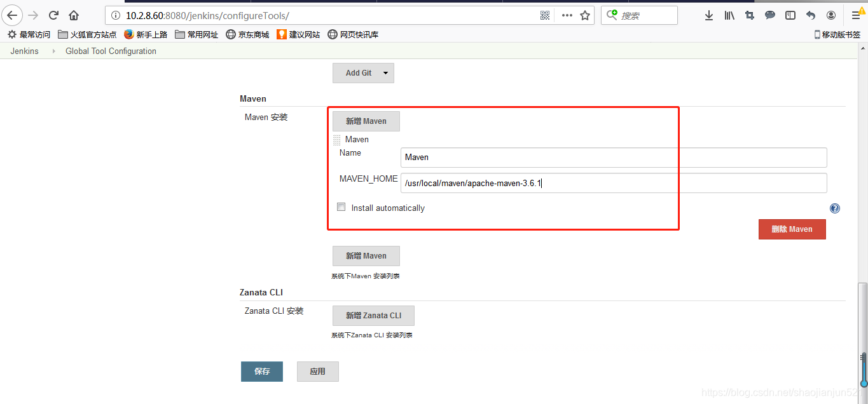Viewport: 868px width, 404px height.
Task: Open the 京东商城 bookmark
Action: pyautogui.click(x=247, y=34)
